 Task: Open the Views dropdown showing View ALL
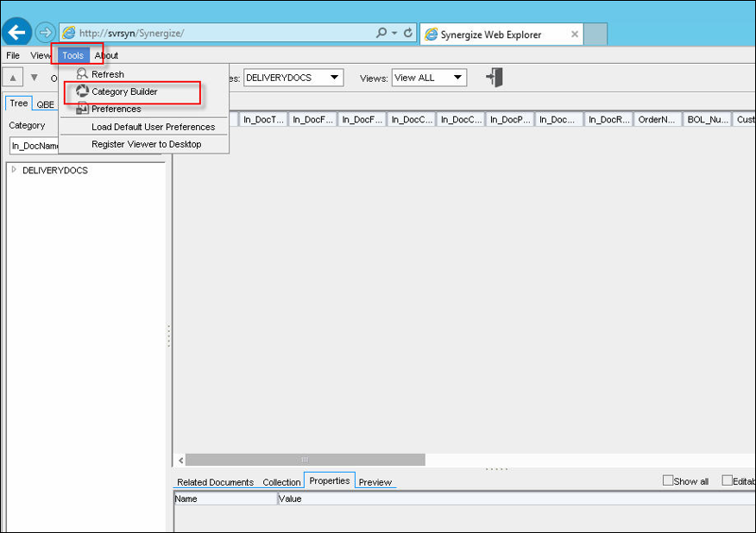click(429, 78)
